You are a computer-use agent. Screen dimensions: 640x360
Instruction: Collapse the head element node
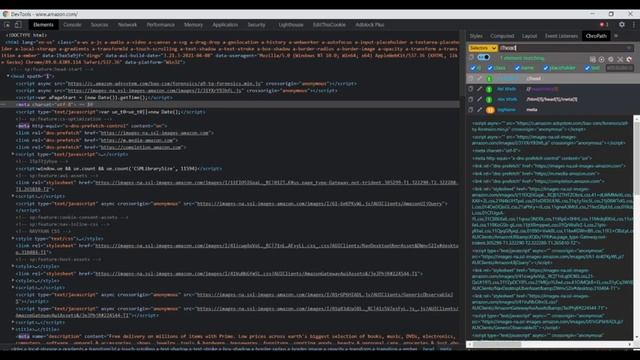coord(8,76)
